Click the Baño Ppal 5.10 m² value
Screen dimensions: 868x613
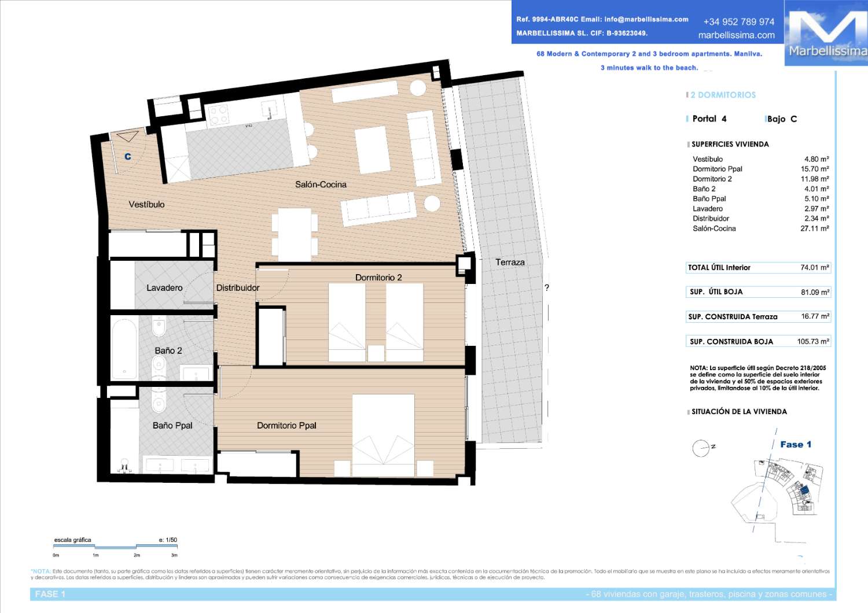pos(816,198)
